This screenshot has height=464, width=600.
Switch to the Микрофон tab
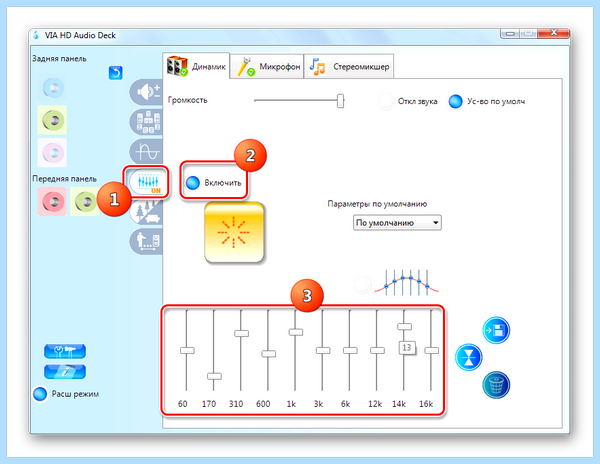pyautogui.click(x=267, y=67)
